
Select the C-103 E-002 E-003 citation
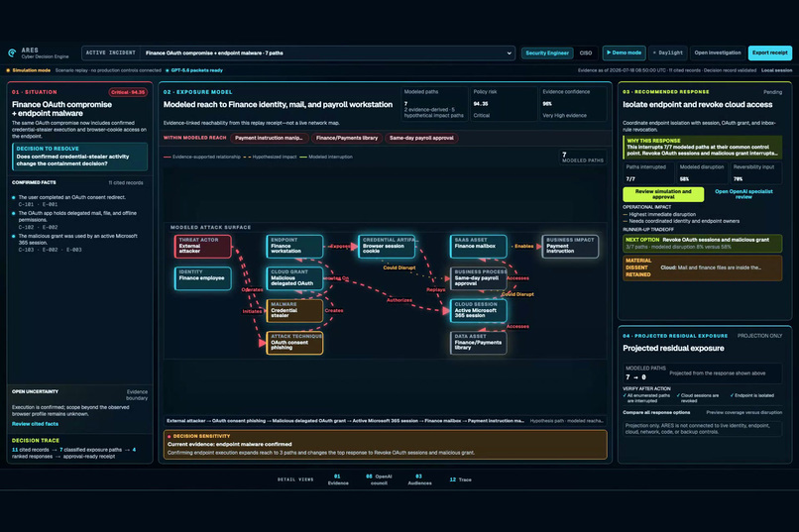point(50,250)
